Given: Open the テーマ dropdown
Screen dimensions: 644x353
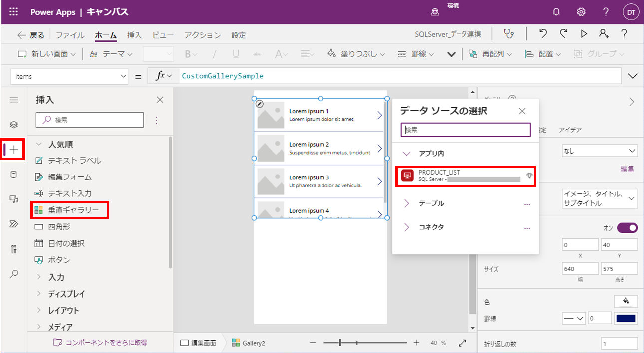Looking at the screenshot, I should coord(111,54).
